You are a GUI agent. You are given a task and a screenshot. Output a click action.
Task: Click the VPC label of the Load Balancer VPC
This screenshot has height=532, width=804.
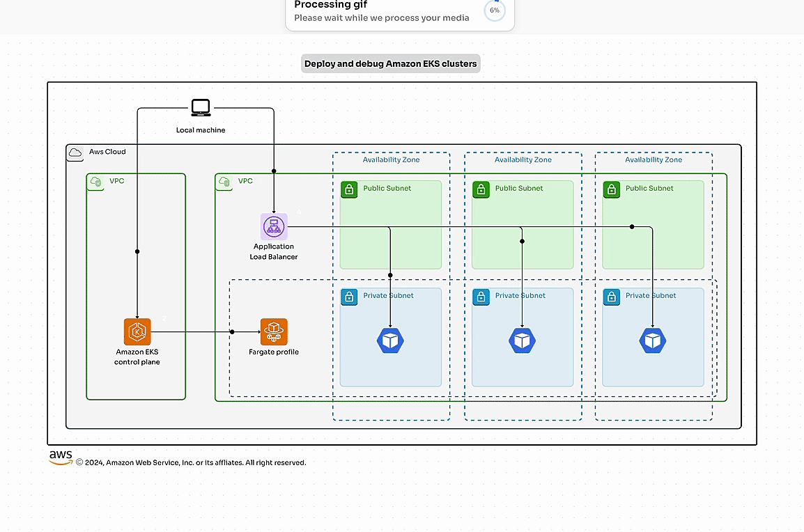pos(246,181)
